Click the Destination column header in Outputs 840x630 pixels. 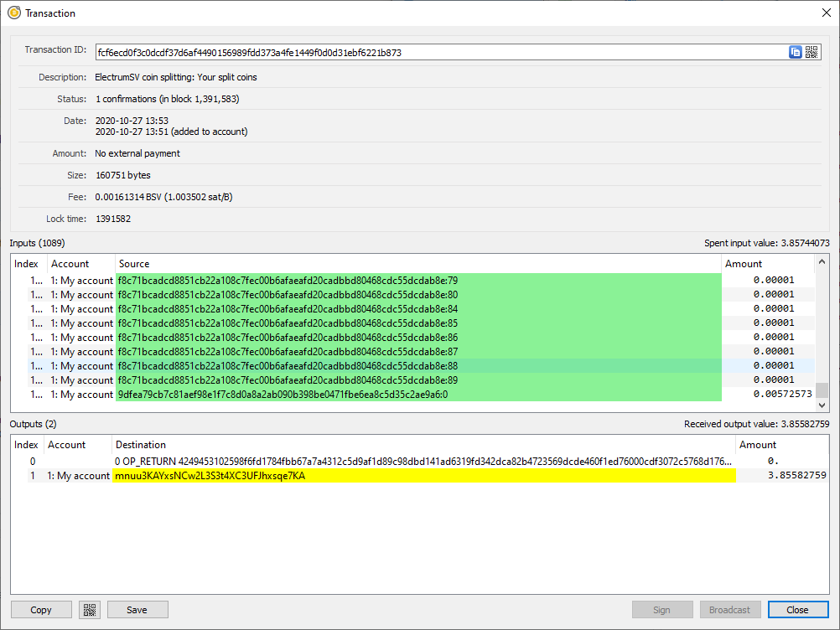click(x=143, y=445)
